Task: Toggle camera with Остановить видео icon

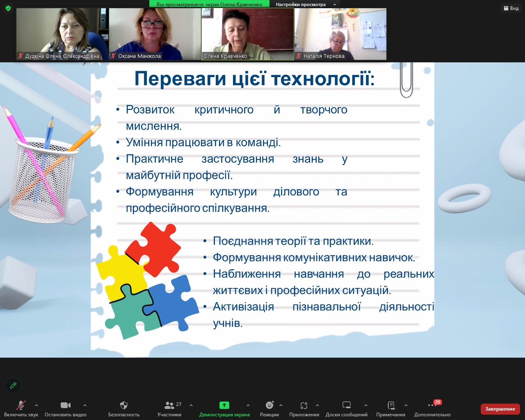Action: tap(66, 405)
